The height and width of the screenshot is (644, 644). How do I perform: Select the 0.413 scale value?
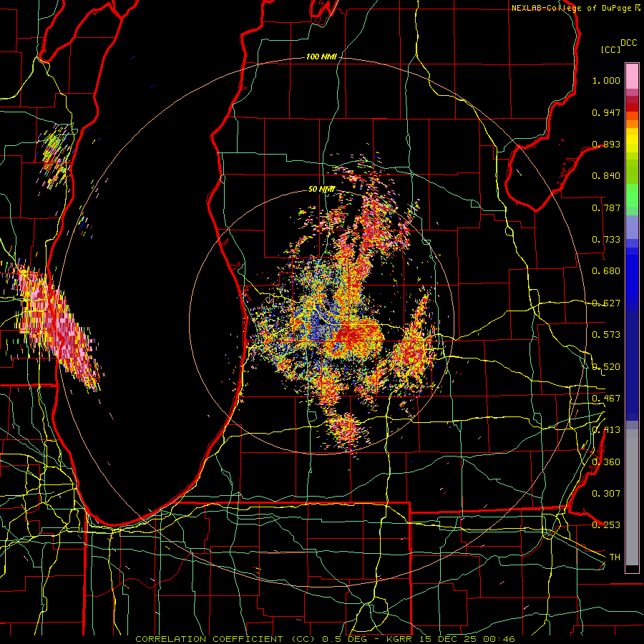point(606,430)
